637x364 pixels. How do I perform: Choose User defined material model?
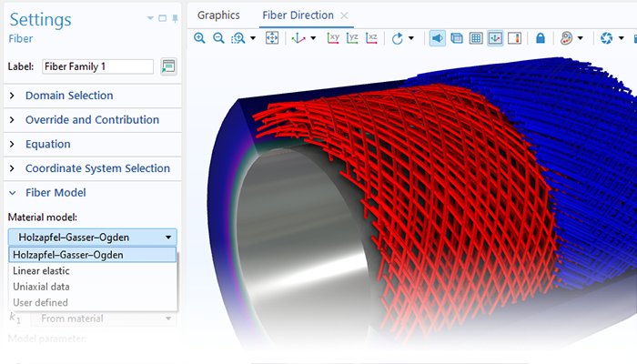pos(93,302)
